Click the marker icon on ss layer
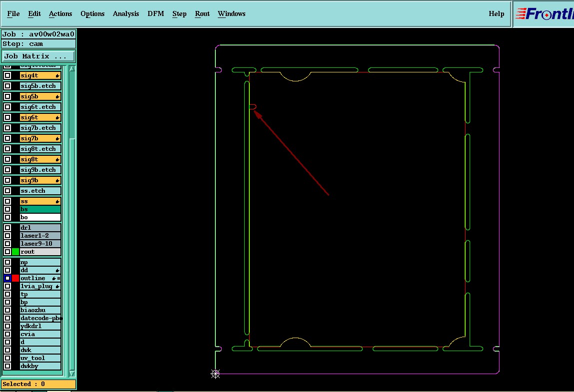Screen dimensions: 574x392 point(57,202)
